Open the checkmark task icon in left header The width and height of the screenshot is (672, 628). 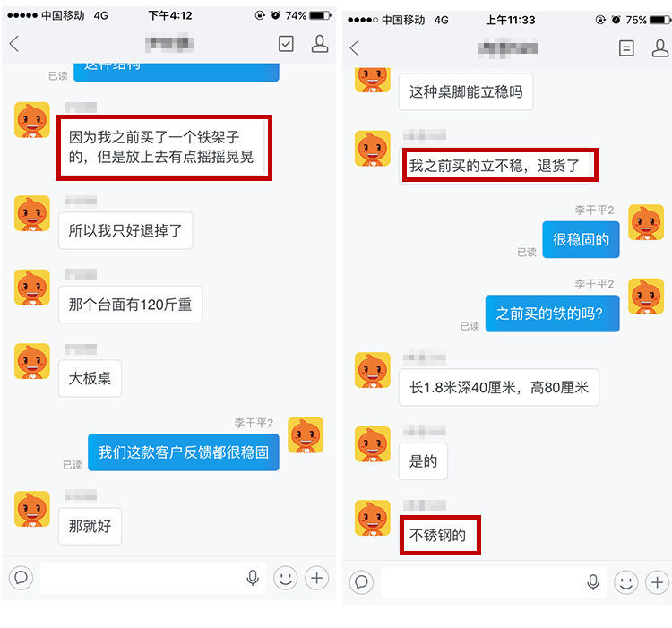(x=286, y=44)
